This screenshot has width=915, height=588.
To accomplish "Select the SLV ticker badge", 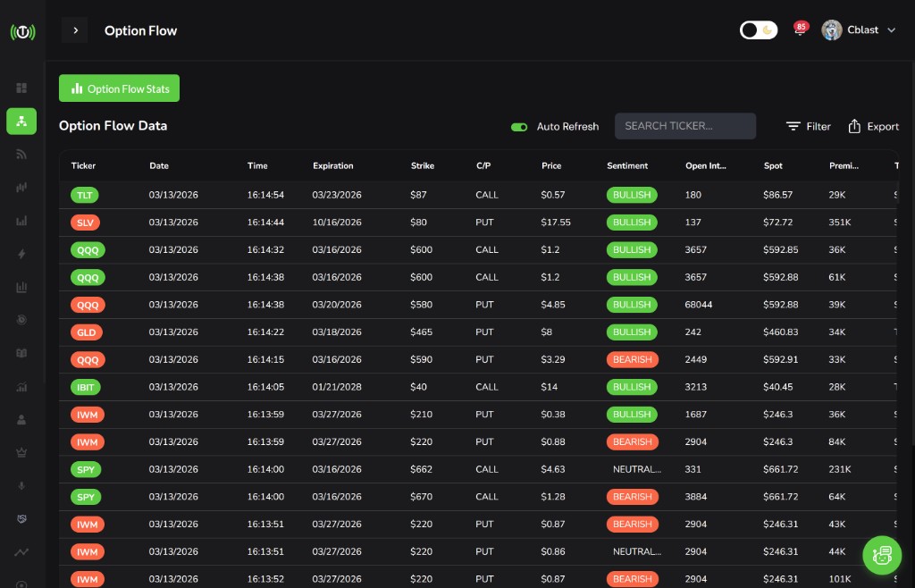I will [88, 223].
